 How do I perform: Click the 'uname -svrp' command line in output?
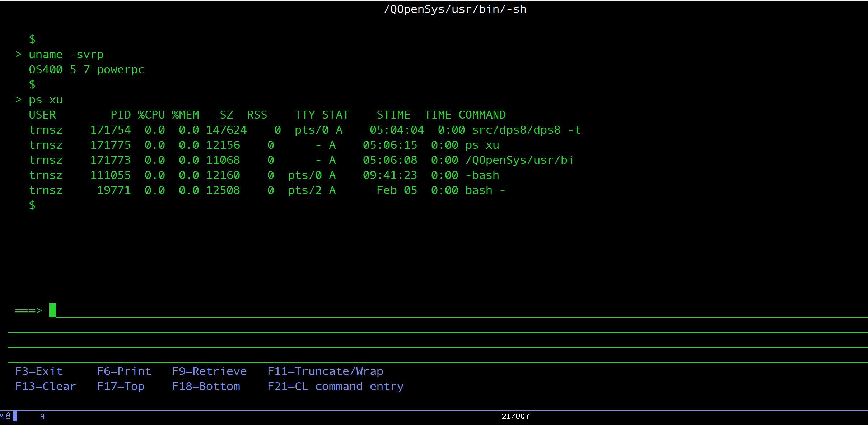[x=66, y=55]
